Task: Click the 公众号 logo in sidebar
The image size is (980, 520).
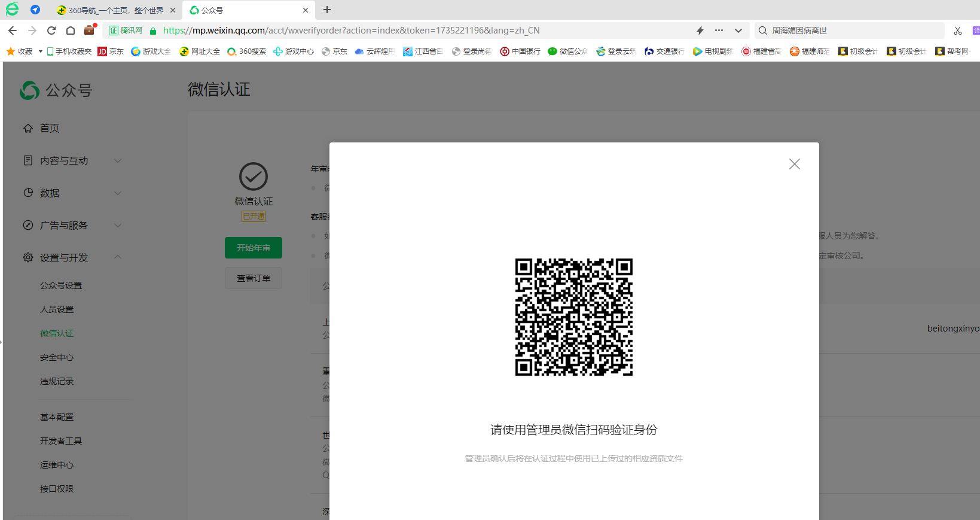Action: (x=56, y=90)
